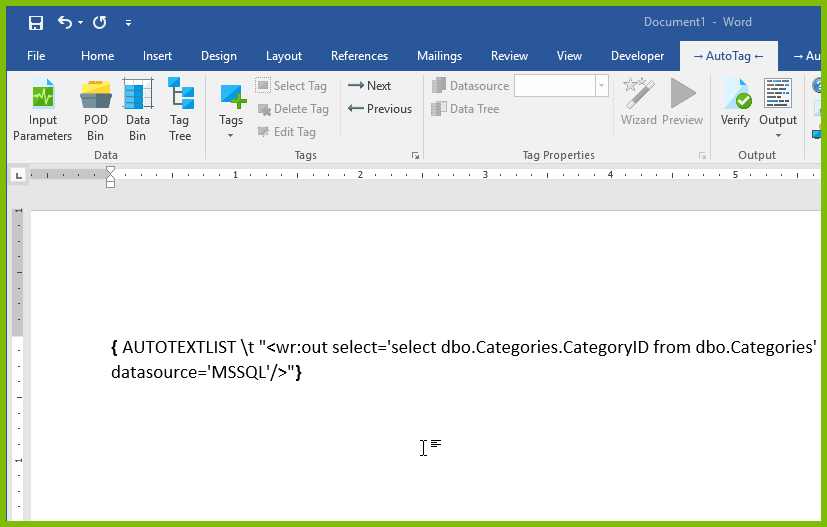Click the AUTOTEXTLIST field code text
The height and width of the screenshot is (527, 827).
179,347
